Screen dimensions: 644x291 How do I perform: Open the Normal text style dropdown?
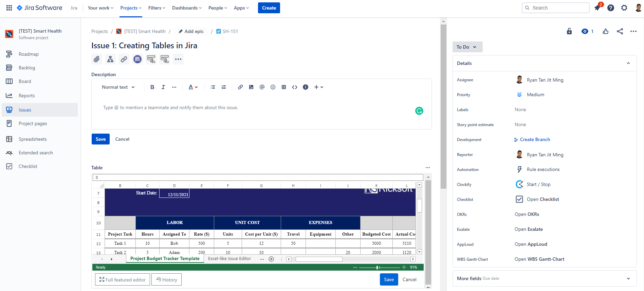tap(118, 87)
